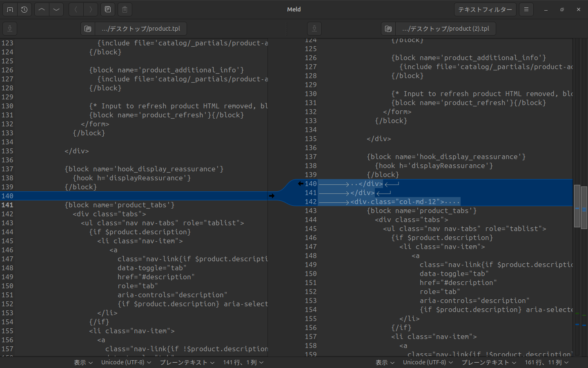Screen dimensions: 588x368
Task: Open left pane 141 行、1 列 position dropdown
Action: [x=243, y=362]
